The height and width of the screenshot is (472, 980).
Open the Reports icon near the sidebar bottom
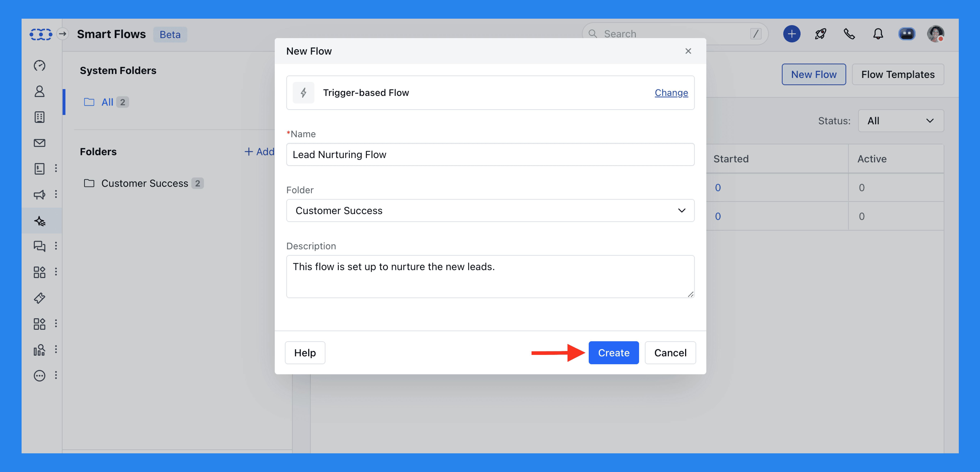[40, 350]
